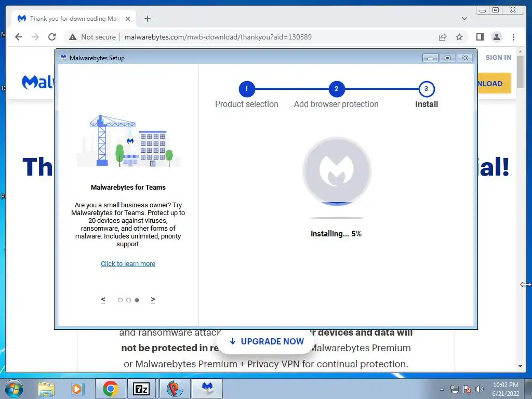Select the third carousel dot
532x399 pixels.
click(x=137, y=300)
